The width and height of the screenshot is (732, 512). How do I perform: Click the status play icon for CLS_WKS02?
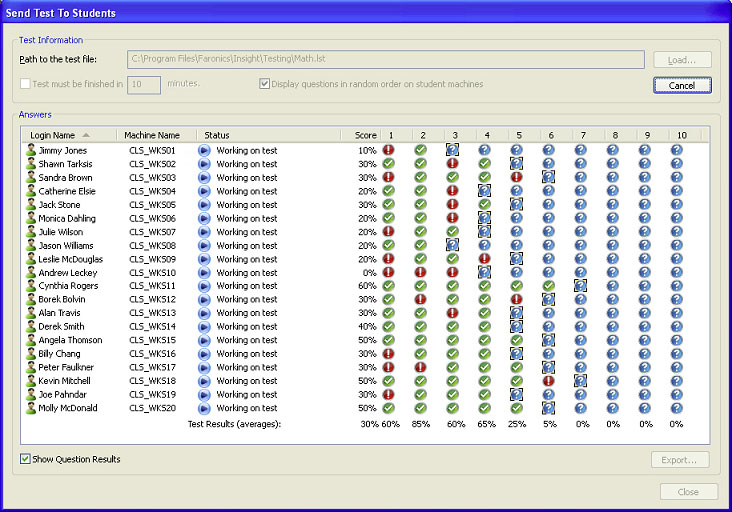coord(204,164)
